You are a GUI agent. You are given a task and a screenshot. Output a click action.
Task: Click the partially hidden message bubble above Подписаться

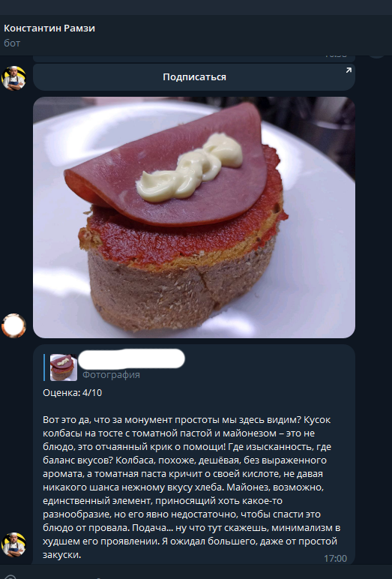(x=194, y=58)
